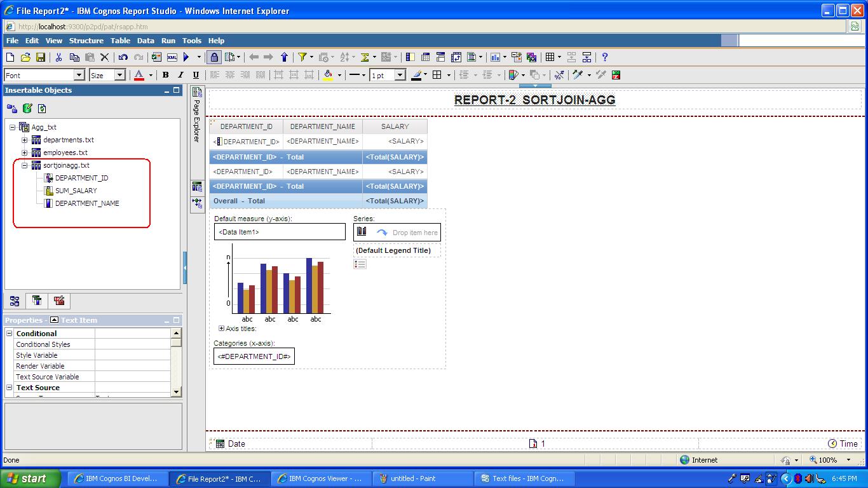The width and height of the screenshot is (868, 488).
Task: Pick up style with the eyedropper icon
Action: pos(578,75)
